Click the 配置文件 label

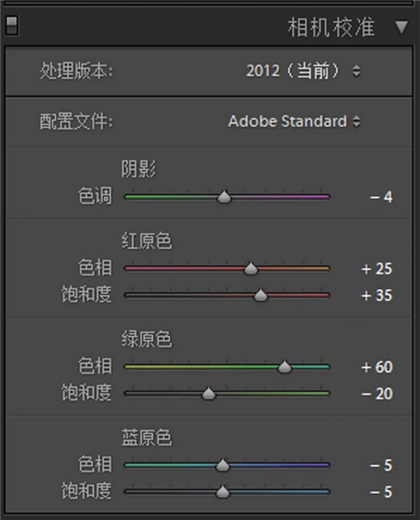pos(76,122)
